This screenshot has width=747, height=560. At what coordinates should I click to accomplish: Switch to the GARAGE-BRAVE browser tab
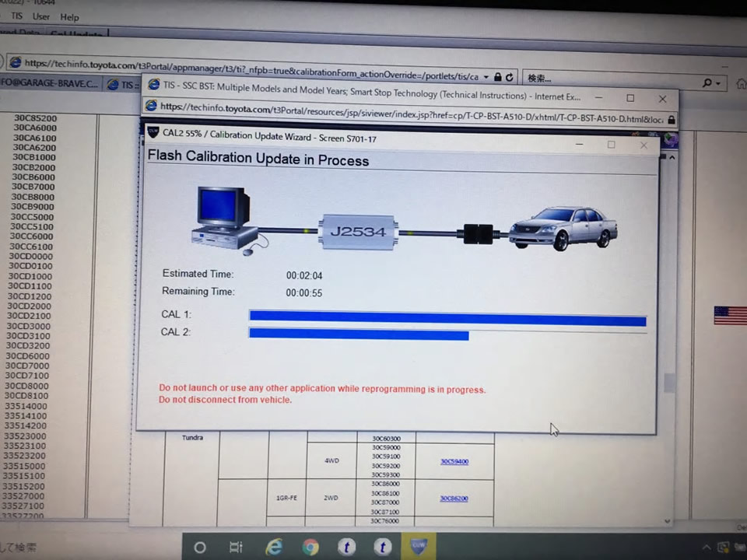50,83
